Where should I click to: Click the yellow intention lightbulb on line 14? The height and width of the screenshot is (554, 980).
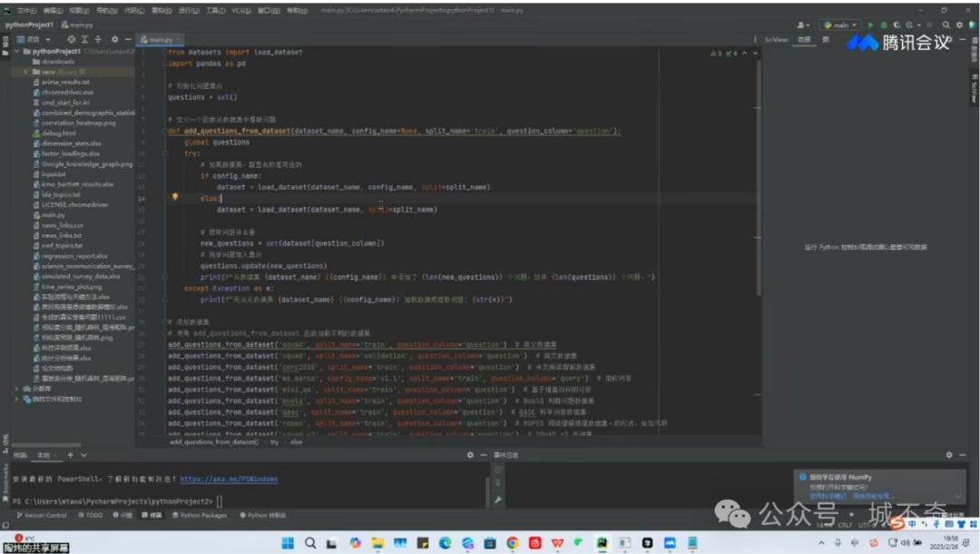(x=175, y=196)
